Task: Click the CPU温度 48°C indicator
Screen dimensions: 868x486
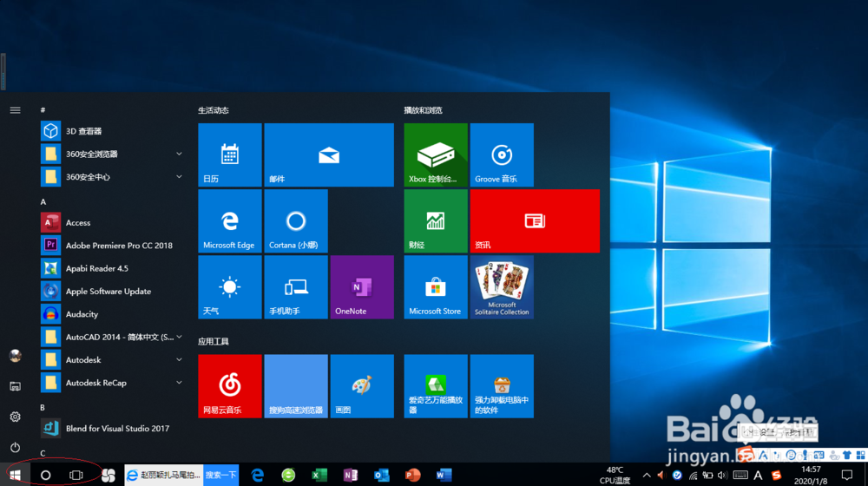Action: (x=615, y=475)
